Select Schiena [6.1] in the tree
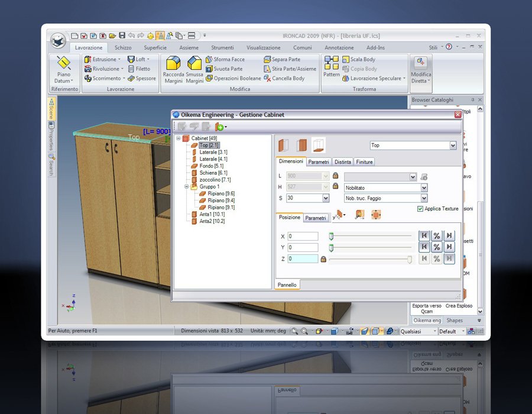Screen dimensions: 532x414 pyautogui.click(x=209, y=173)
